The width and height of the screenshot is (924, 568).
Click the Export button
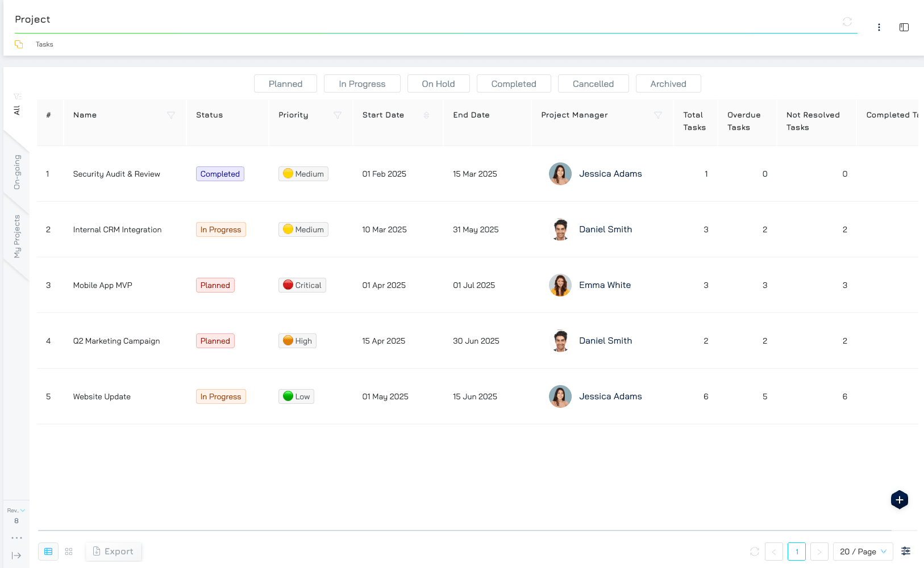(113, 552)
